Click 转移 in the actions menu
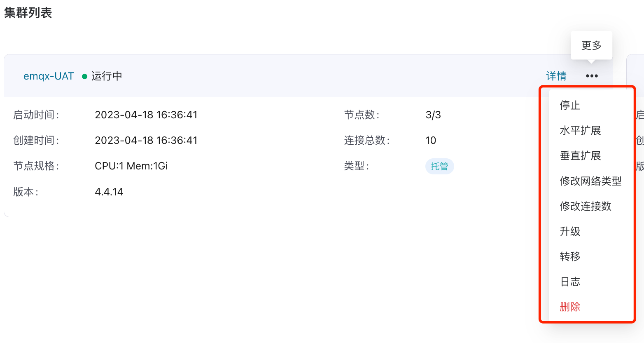This screenshot has width=644, height=343. (x=570, y=256)
